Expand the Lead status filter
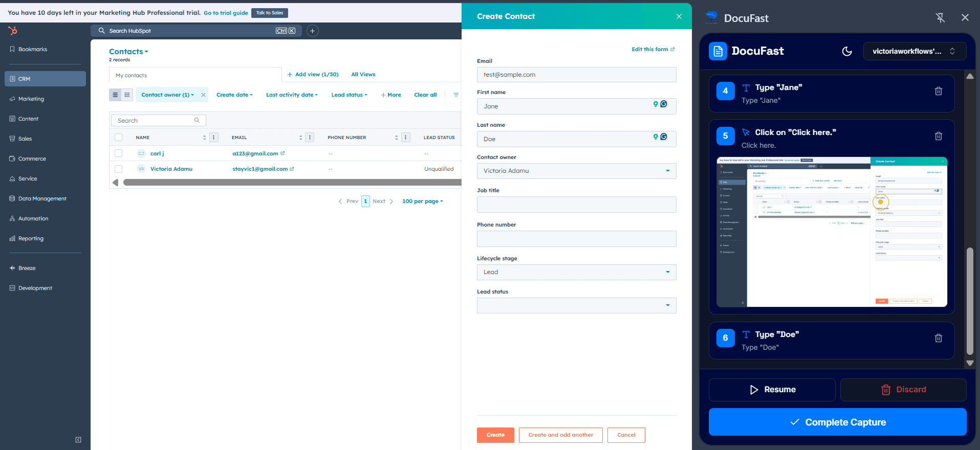Screen dimensions: 980x450 [349, 95]
